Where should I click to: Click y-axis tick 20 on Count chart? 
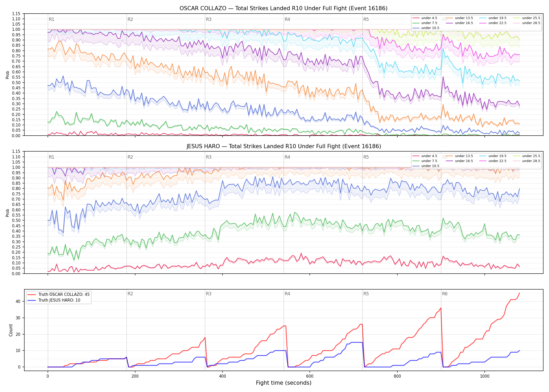[x=18, y=334]
